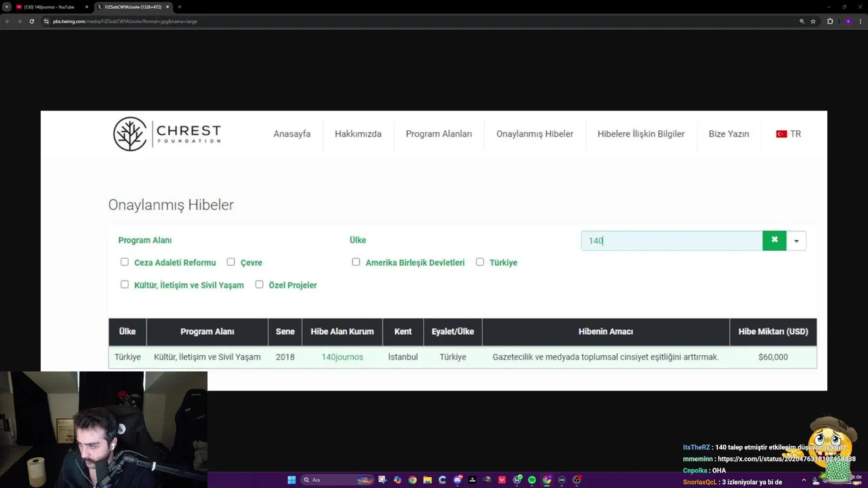868x488 pixels.
Task: Open the 140journos grantee link
Action: tap(342, 357)
